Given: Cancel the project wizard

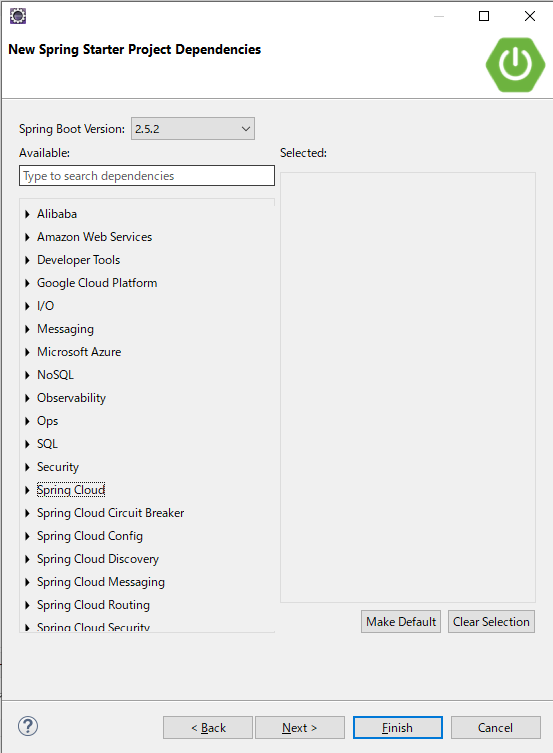Looking at the screenshot, I should click(x=495, y=728).
